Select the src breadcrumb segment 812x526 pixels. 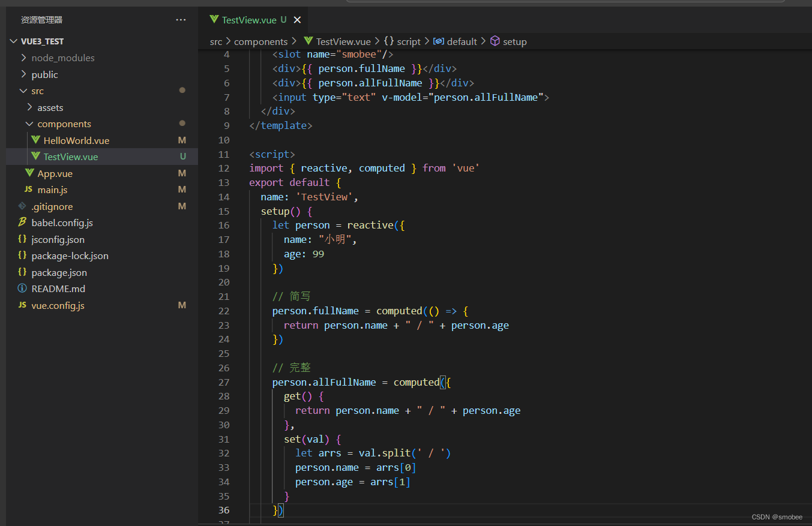216,41
